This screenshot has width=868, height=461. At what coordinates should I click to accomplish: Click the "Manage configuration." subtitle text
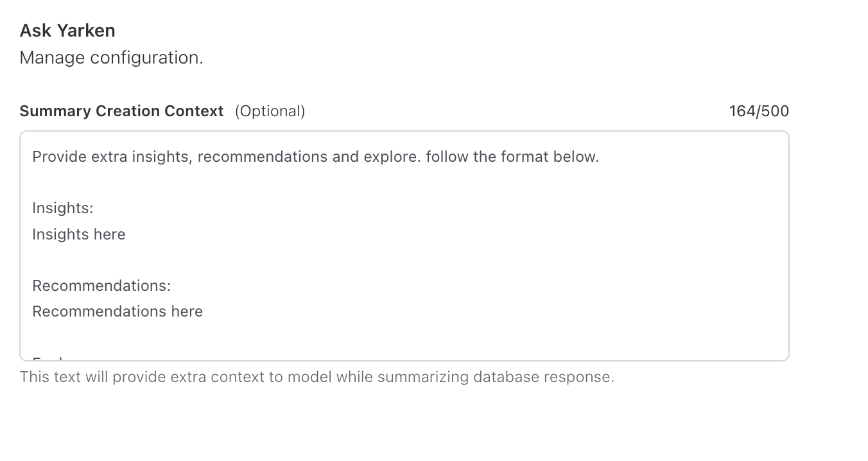[111, 58]
